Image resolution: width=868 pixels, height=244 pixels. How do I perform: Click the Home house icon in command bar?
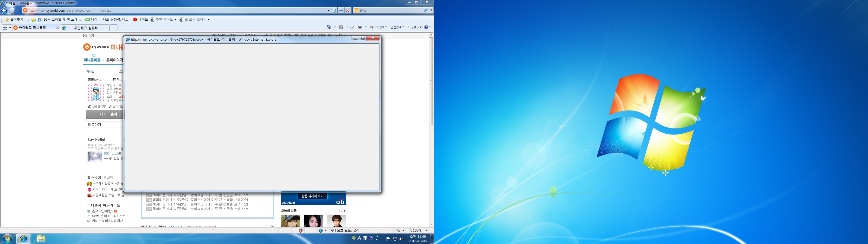329,27
